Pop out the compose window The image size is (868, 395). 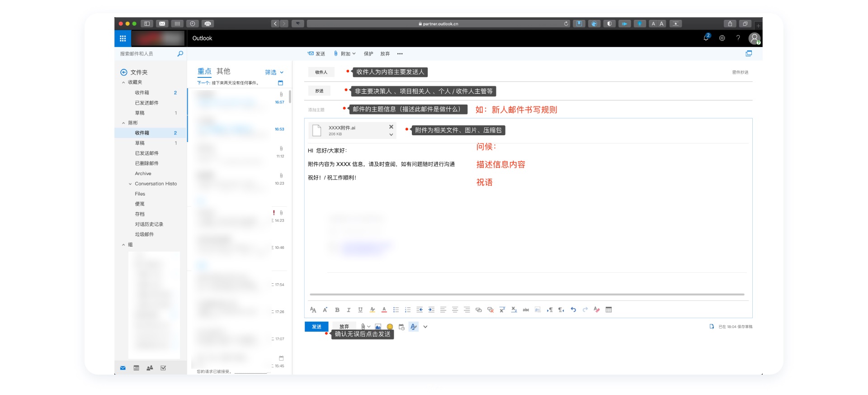[x=749, y=53]
